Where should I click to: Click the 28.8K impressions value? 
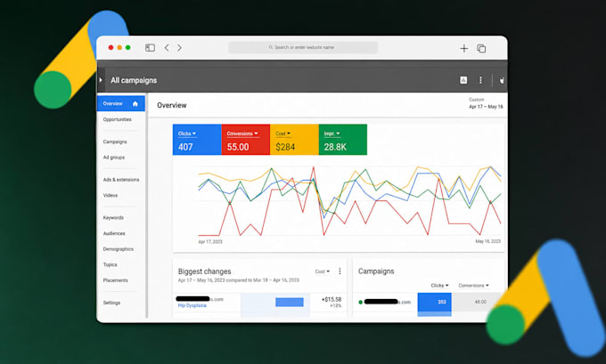[x=335, y=147]
